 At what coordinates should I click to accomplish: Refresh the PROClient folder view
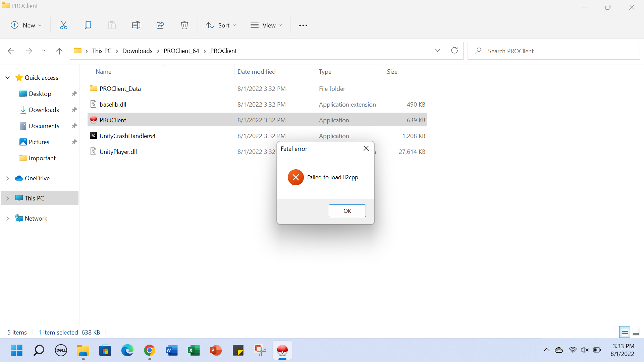click(454, 50)
